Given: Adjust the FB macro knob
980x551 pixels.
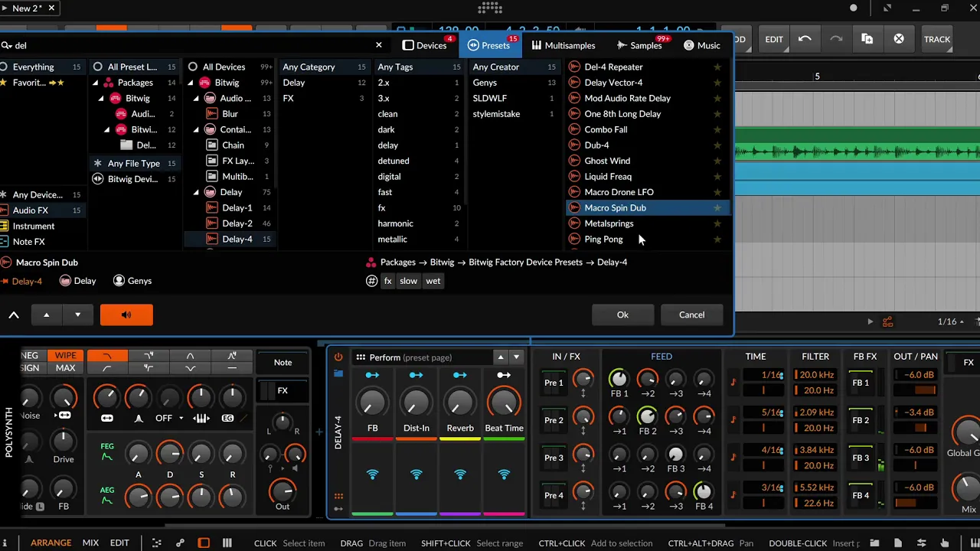Looking at the screenshot, I should pos(372,402).
